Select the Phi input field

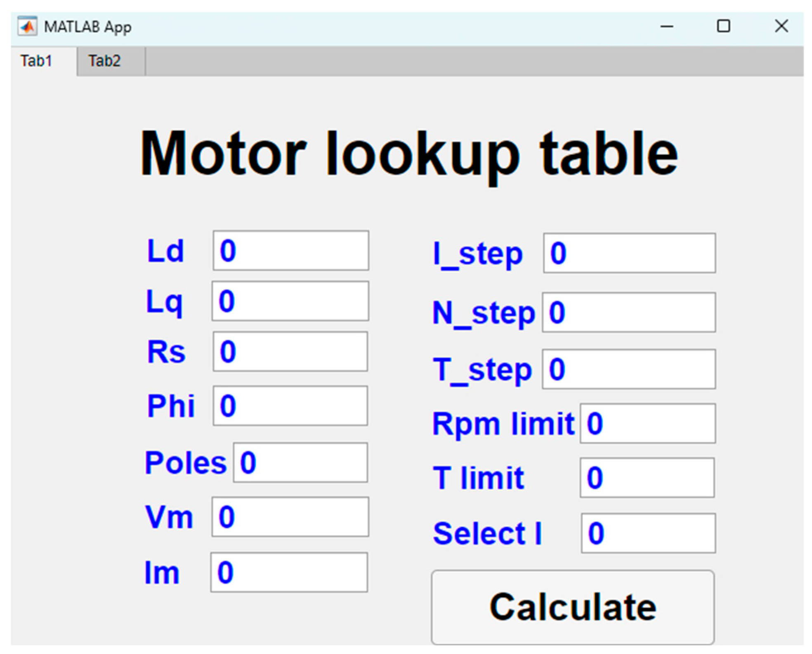(290, 405)
